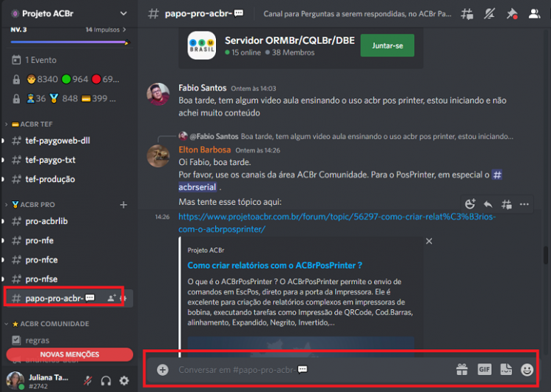Click locked channel showing 36 848 399
This screenshot has width=551, height=392.
pyautogui.click(x=64, y=98)
